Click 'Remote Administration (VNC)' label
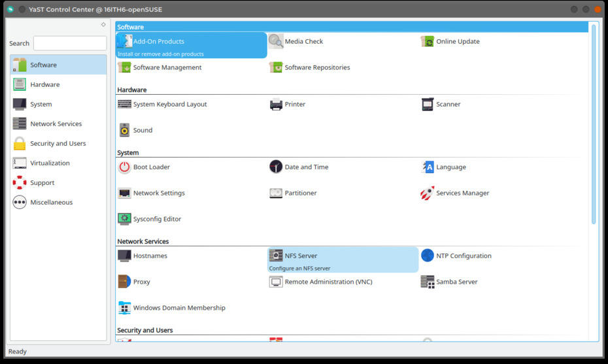 (328, 282)
